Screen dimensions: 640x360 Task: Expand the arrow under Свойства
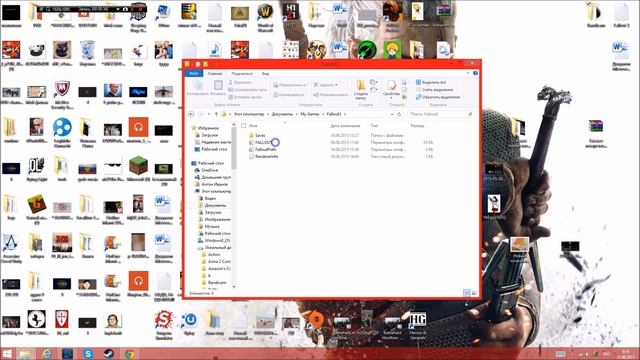(x=391, y=98)
